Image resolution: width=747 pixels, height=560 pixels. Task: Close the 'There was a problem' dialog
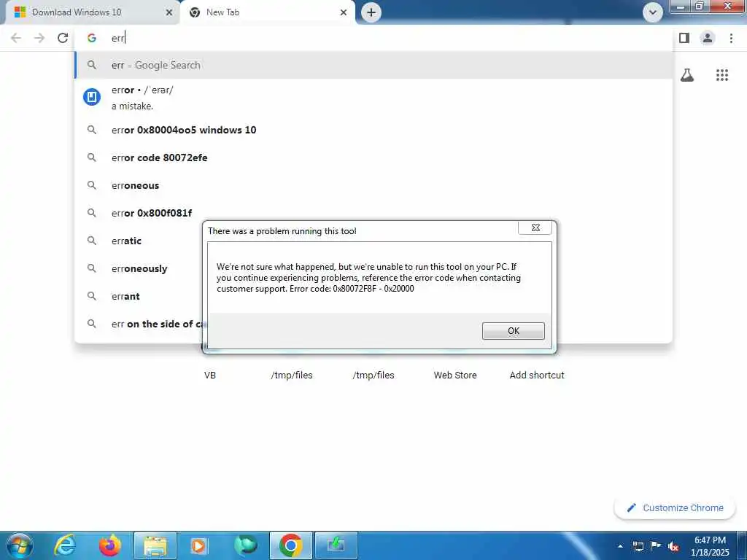click(x=535, y=227)
